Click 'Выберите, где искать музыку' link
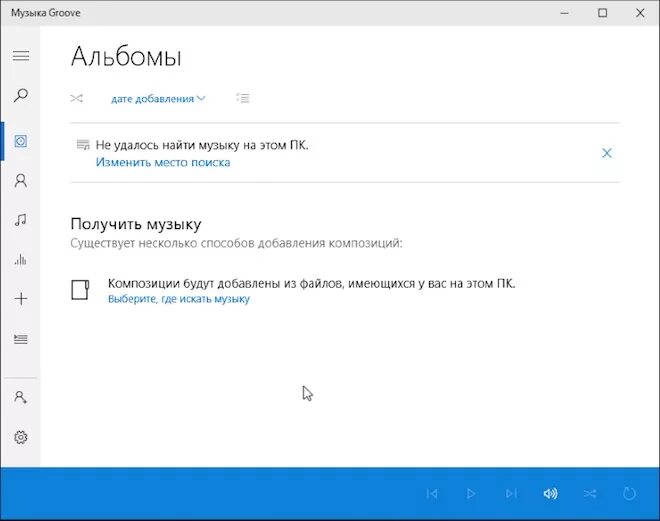This screenshot has width=660, height=521. pos(179,299)
